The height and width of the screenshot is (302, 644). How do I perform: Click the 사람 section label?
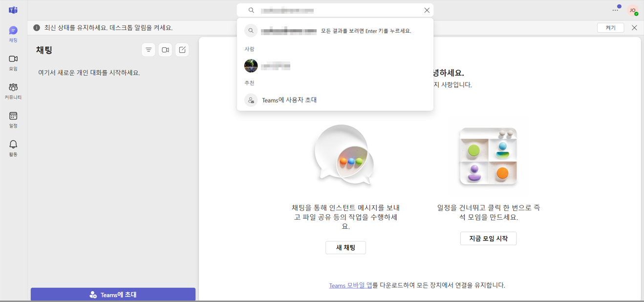click(249, 49)
